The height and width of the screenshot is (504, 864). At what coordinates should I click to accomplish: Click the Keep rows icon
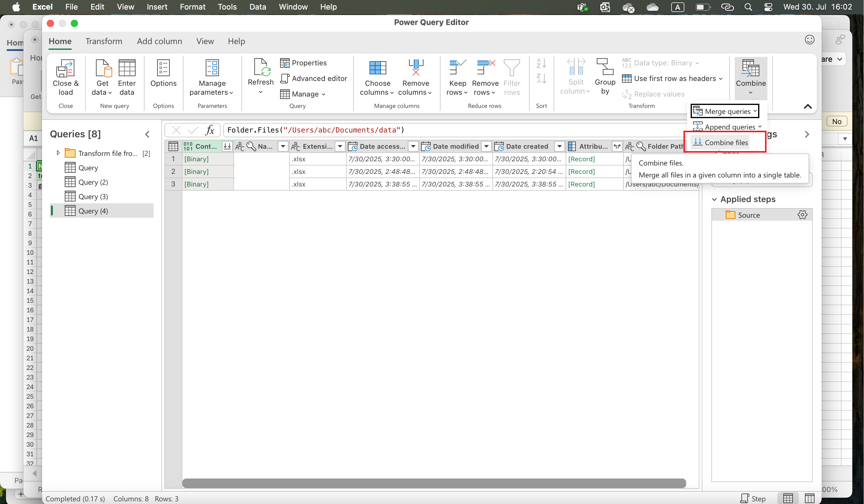457,67
